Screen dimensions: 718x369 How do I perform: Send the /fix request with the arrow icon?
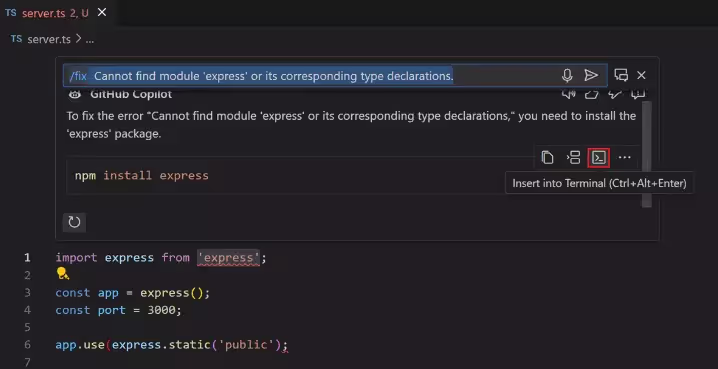pyautogui.click(x=591, y=76)
